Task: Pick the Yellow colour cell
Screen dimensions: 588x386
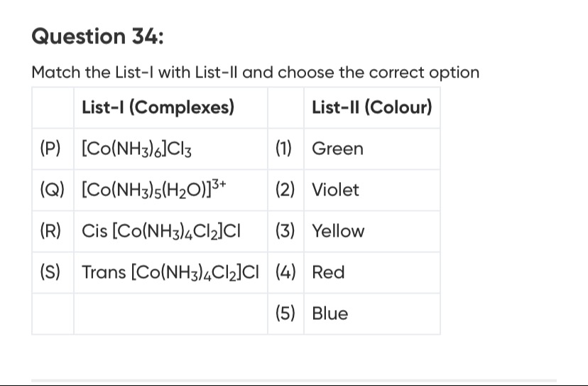Action: click(339, 232)
